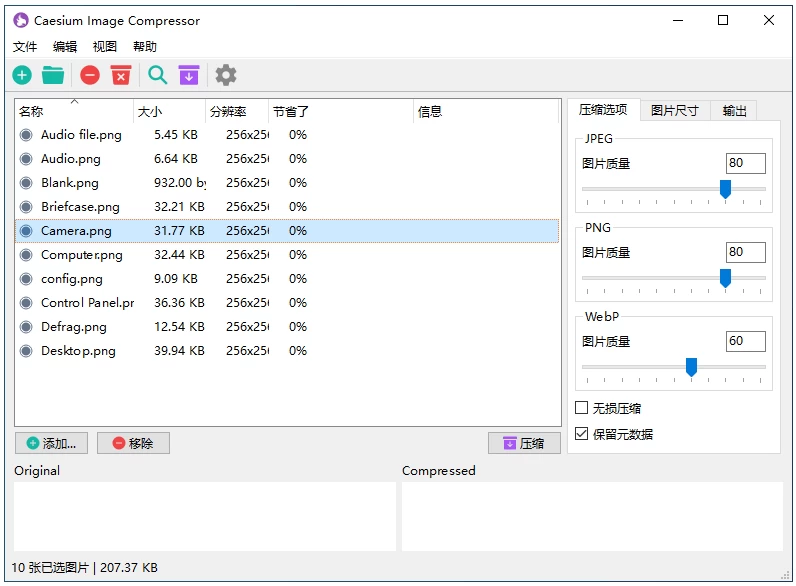Switch to the 图片尺寸 tab

pos(675,110)
